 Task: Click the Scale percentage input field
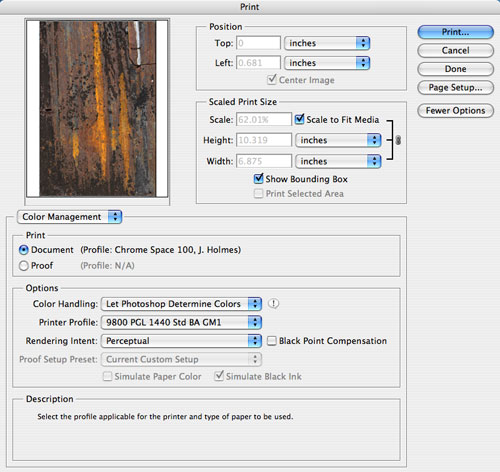tap(264, 119)
